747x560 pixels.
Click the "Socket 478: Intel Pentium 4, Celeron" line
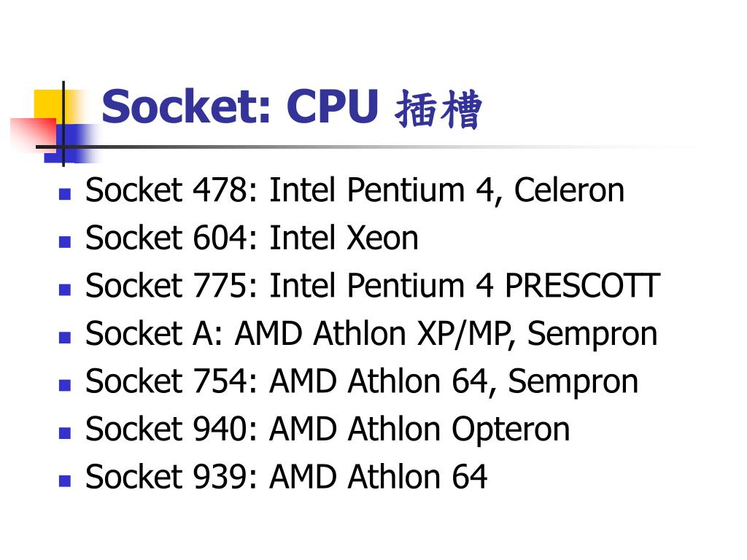click(355, 191)
